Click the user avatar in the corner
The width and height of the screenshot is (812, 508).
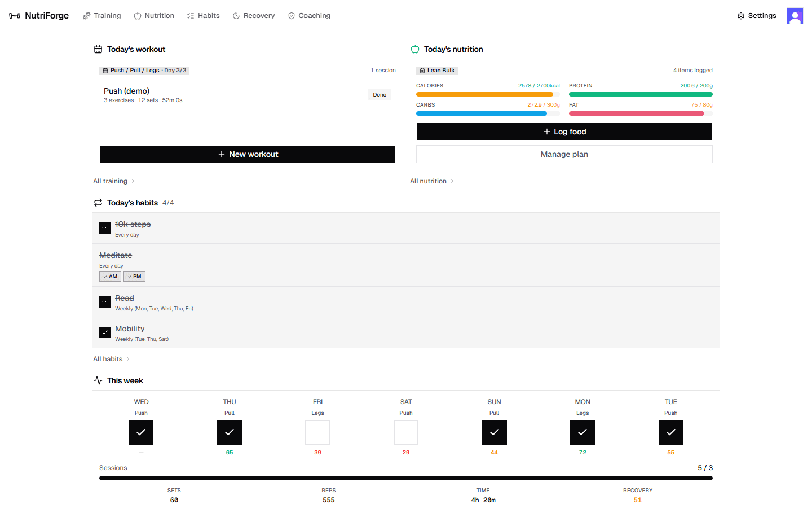click(795, 15)
